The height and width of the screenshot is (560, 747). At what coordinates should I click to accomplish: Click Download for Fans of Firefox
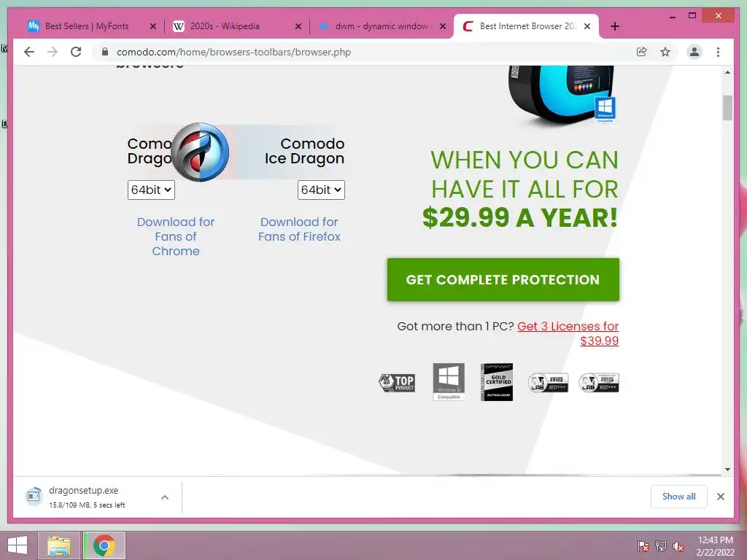click(x=299, y=229)
